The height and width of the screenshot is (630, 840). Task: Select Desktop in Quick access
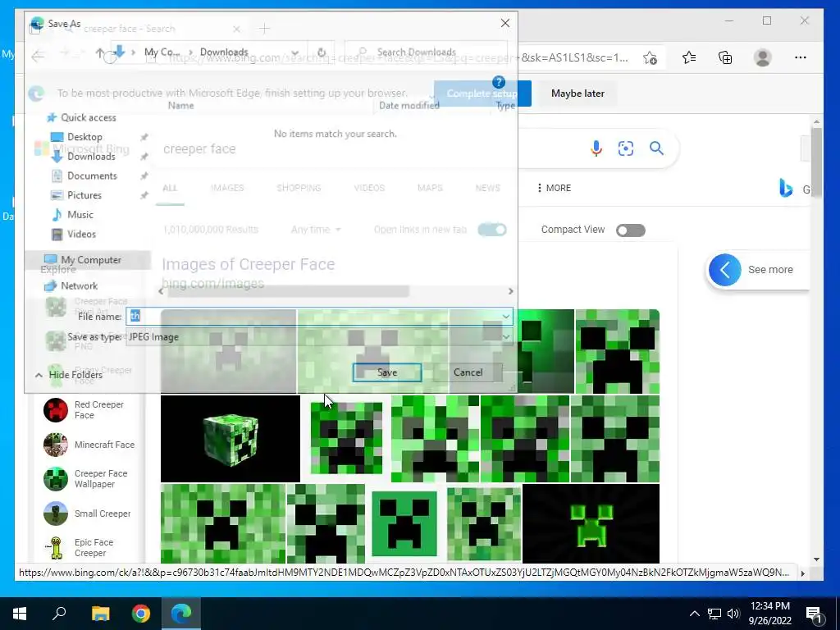click(x=84, y=137)
